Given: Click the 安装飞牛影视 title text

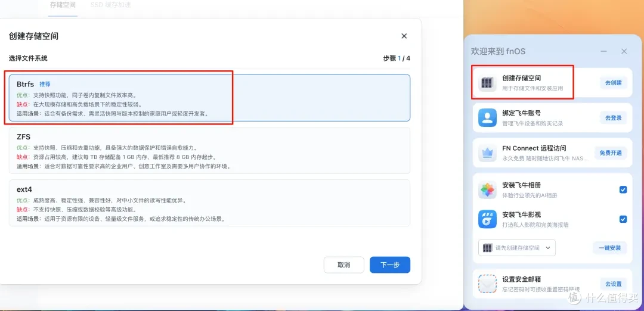Looking at the screenshot, I should pos(521,214).
